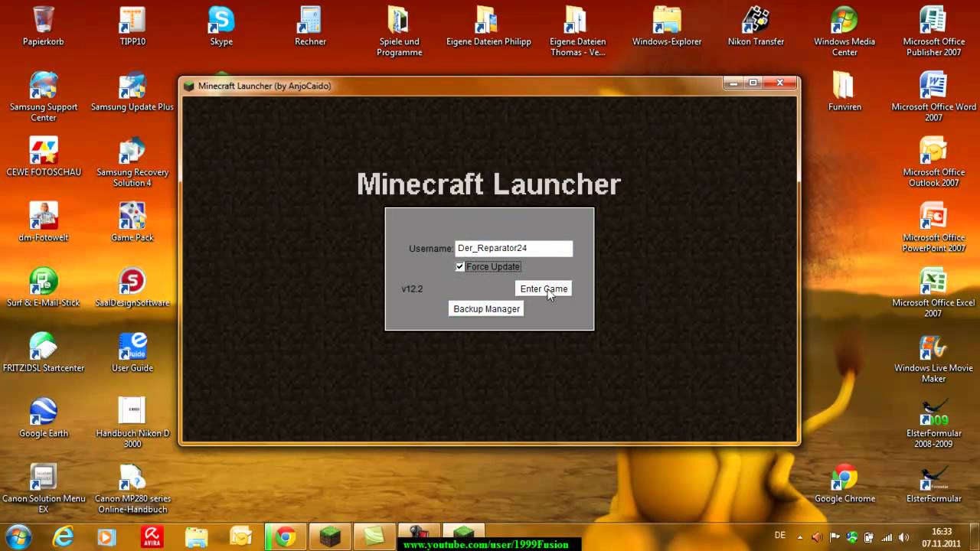Open the Papierkorb recycle bin icon
The height and width of the screenshot is (551, 980).
[44, 25]
